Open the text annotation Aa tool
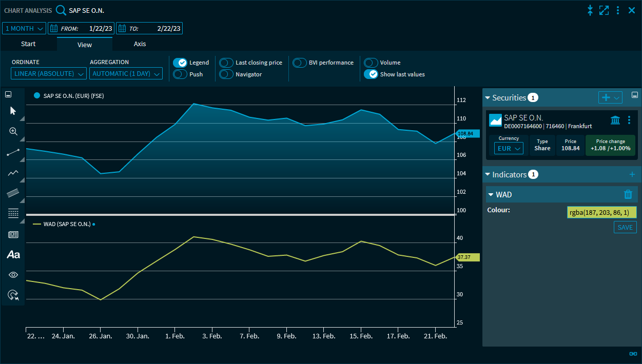Screen dimensions: 642x364 [13, 254]
